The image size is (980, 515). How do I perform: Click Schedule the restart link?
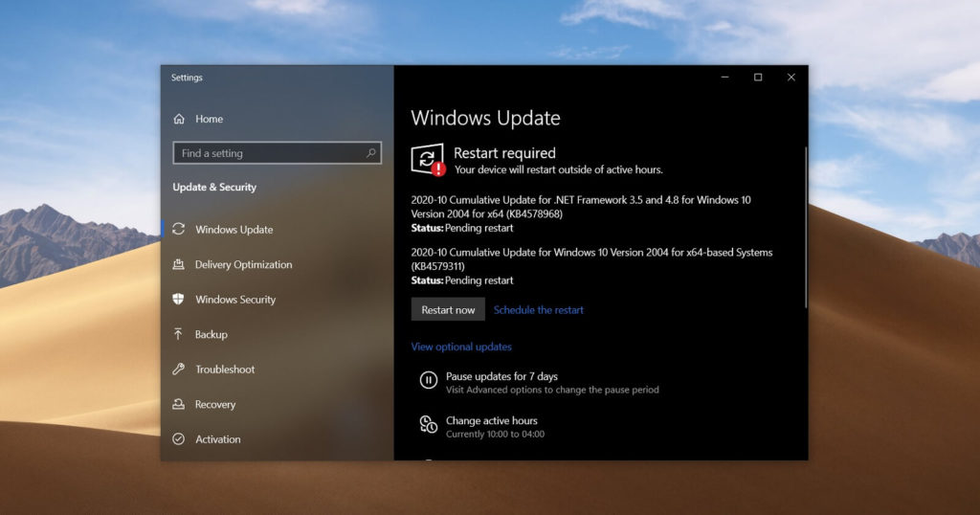point(538,309)
